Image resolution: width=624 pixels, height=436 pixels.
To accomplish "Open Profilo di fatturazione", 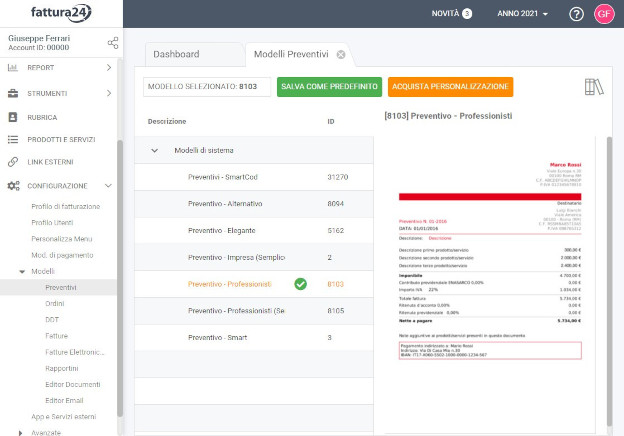I will [x=66, y=206].
